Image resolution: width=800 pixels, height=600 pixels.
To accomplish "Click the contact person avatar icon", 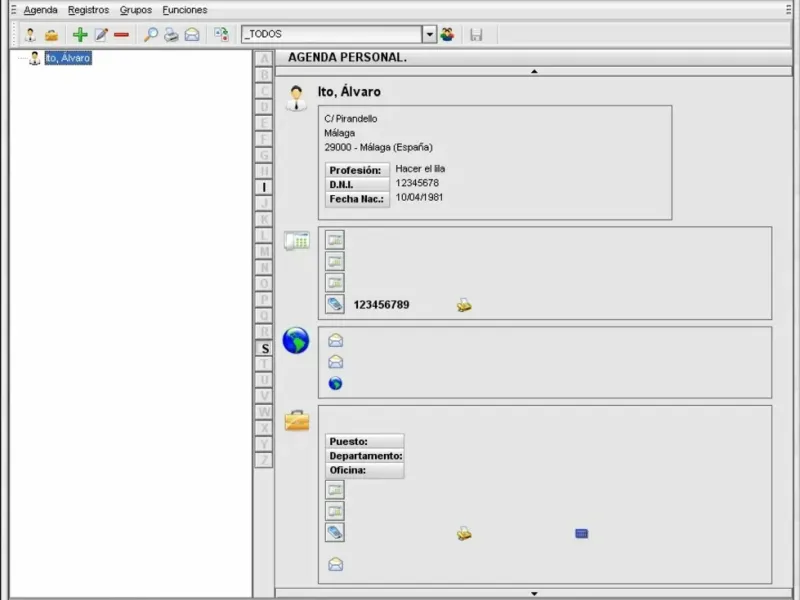I will [296, 98].
